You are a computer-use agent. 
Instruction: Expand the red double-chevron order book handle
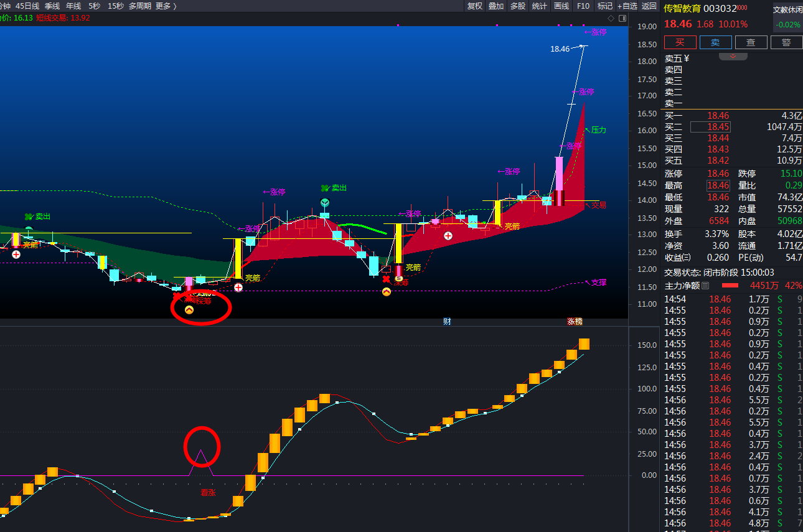click(733, 57)
